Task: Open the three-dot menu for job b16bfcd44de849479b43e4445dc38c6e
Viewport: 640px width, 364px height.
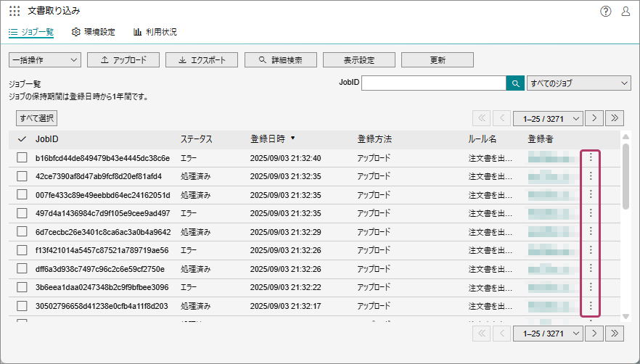Action: pos(591,157)
